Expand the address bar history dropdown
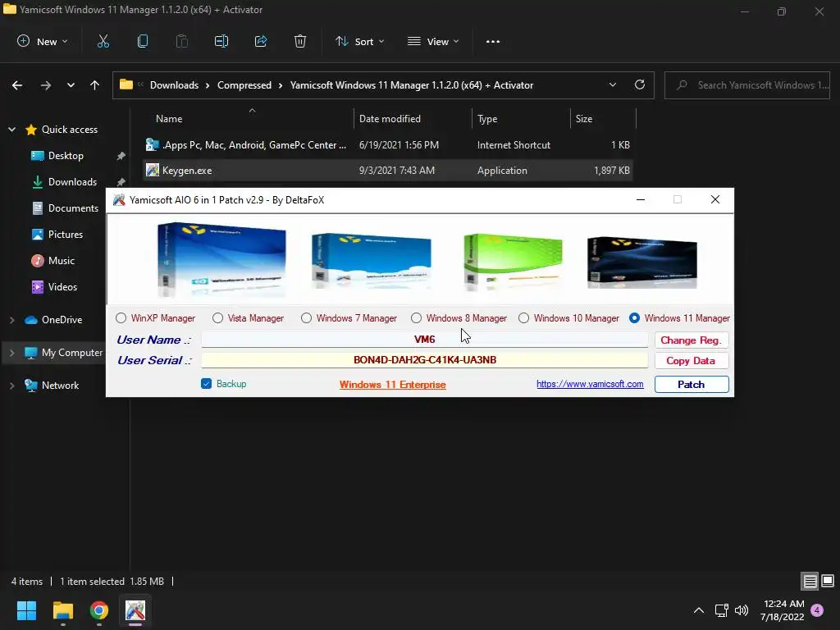Screen dimensions: 840x630 (x=612, y=84)
